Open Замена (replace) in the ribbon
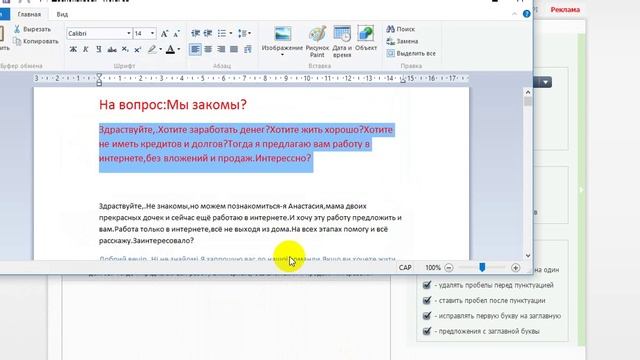The width and height of the screenshot is (640, 360). click(402, 41)
